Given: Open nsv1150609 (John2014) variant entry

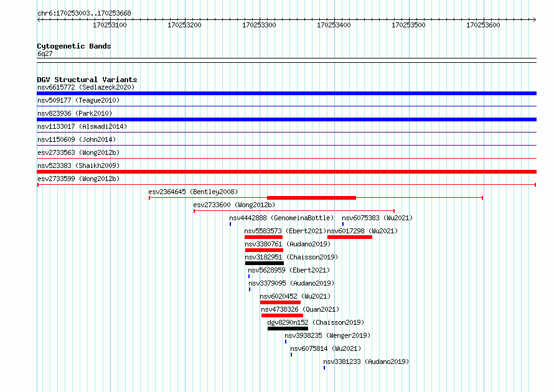Looking at the screenshot, I should (x=77, y=139).
